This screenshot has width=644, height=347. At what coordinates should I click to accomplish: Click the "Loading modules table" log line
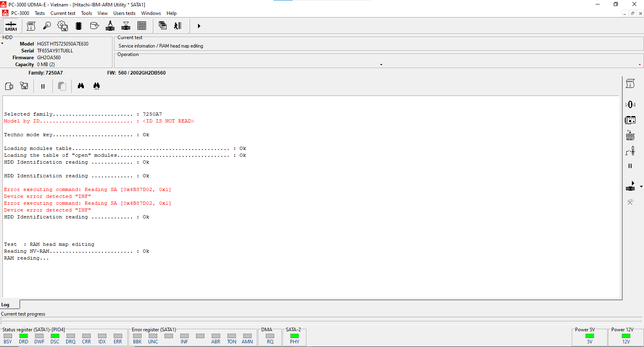coord(125,148)
